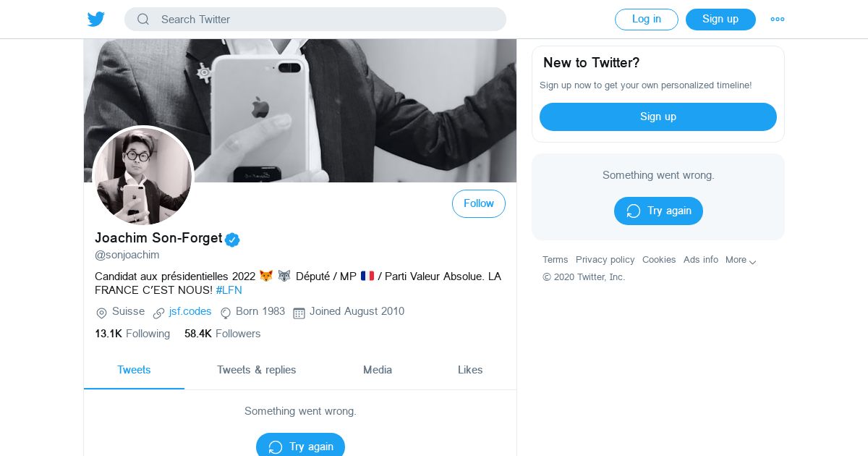Screen dimensions: 868x456
Task: Open the profile avatar photo
Action: coord(143,176)
